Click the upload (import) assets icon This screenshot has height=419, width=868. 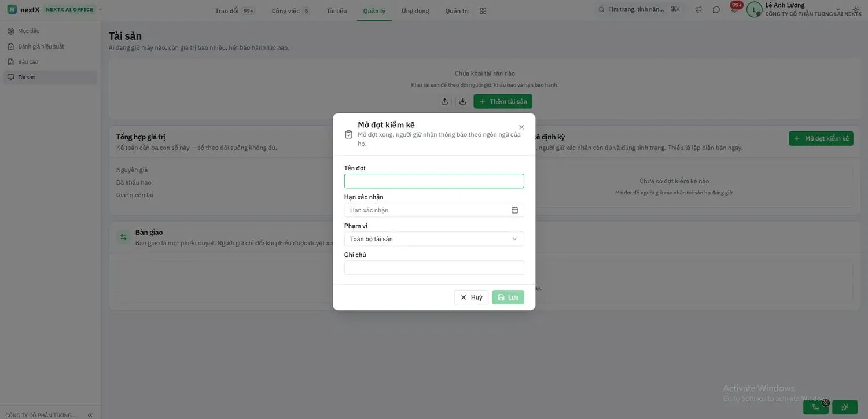pyautogui.click(x=444, y=101)
